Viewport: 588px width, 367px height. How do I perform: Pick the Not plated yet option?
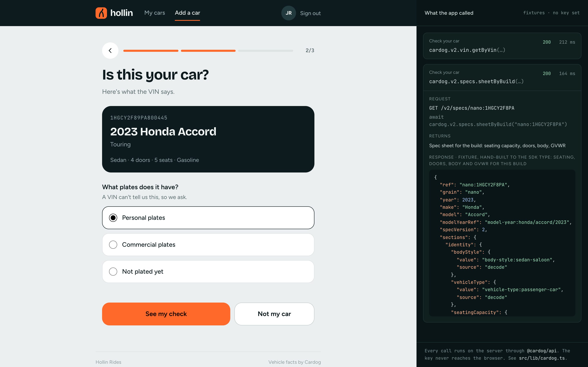click(208, 272)
